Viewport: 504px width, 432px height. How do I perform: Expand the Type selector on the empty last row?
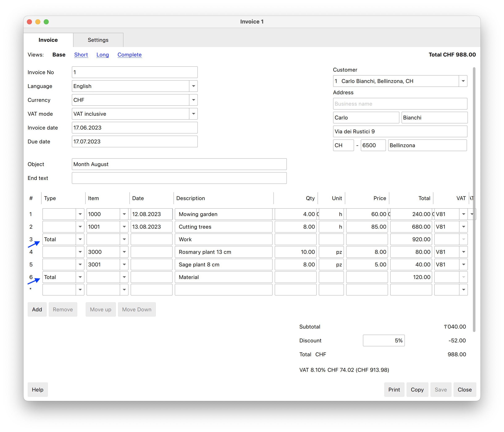click(80, 289)
